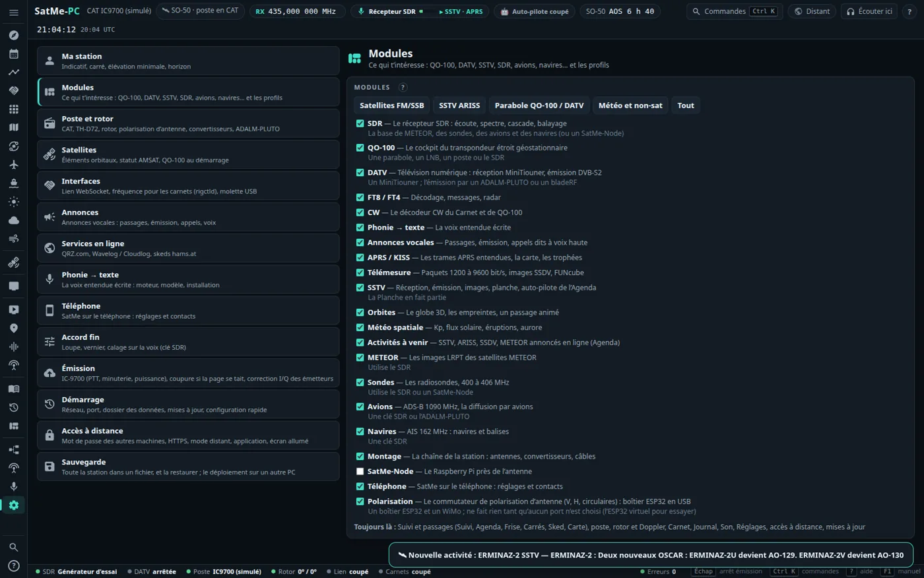Image resolution: width=924 pixels, height=578 pixels.
Task: Open the compass tracking view in sidebar
Action: click(x=13, y=35)
